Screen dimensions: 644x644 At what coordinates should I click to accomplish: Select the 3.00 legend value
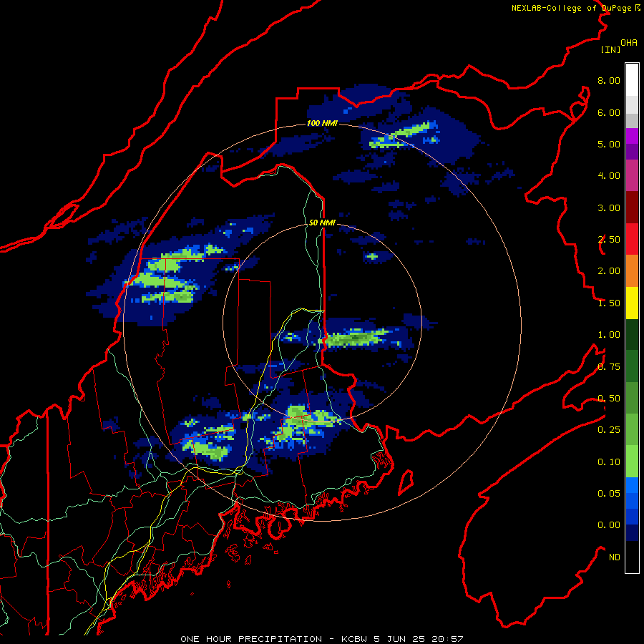click(609, 208)
